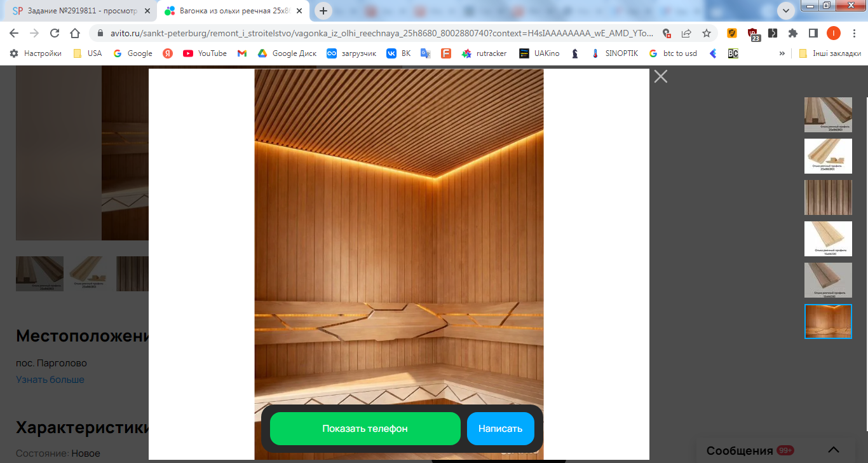868x463 pixels.
Task: Open the Google Диск bookmark
Action: pyautogui.click(x=287, y=53)
